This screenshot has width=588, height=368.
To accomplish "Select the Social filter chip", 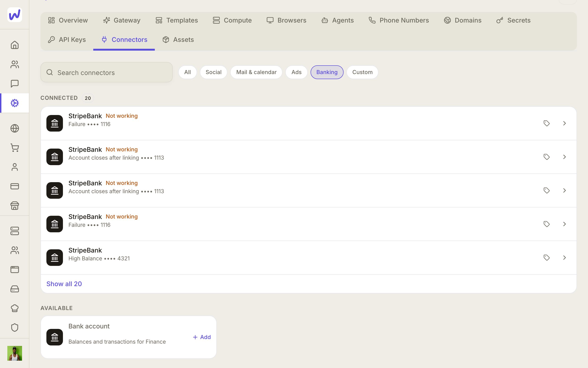I will [213, 72].
